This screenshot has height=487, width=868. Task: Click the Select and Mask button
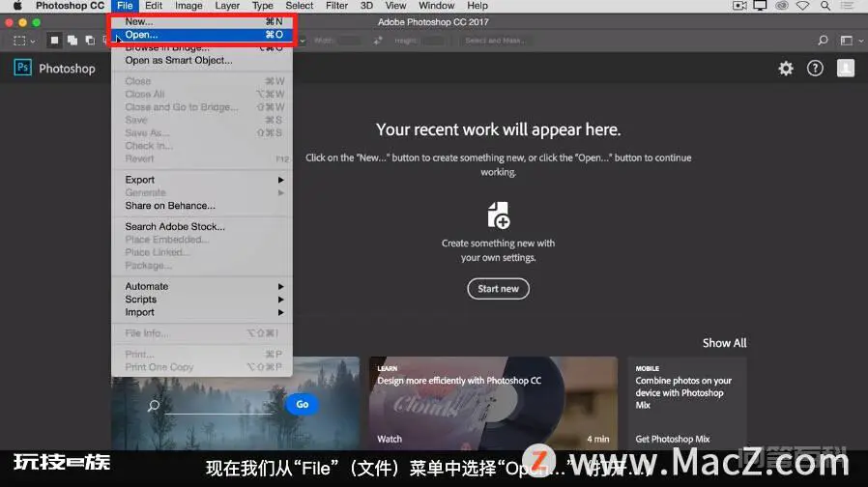pyautogui.click(x=495, y=41)
